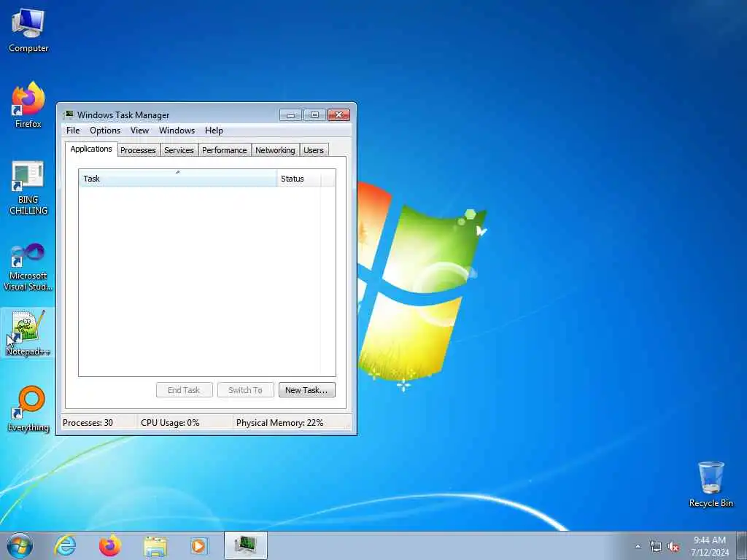Select the BING CHILLING desktop shortcut
This screenshot has width=747, height=560.
click(x=28, y=187)
